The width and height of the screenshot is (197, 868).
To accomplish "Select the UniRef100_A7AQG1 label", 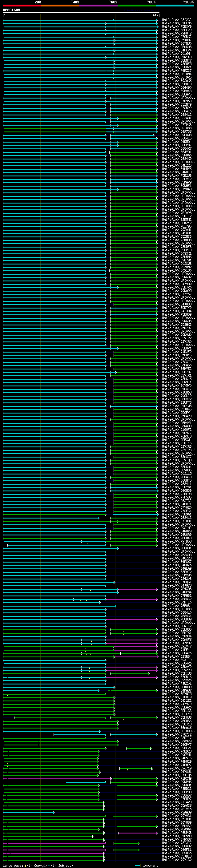I will pyautogui.click(x=177, y=582).
